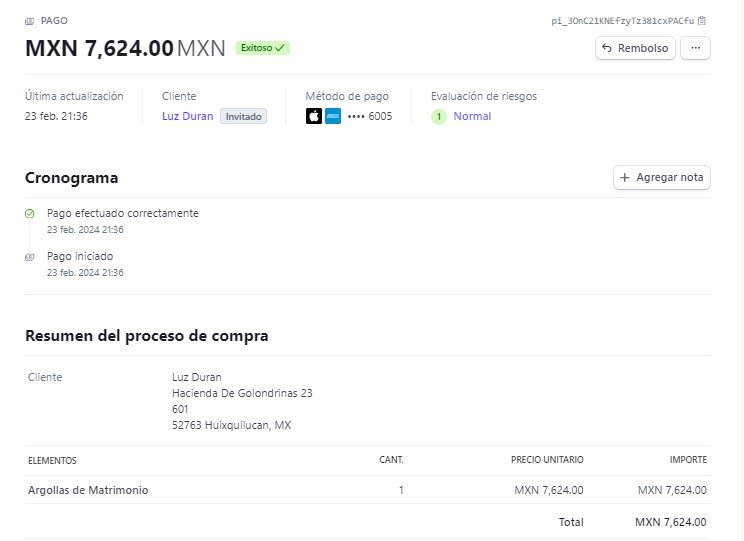Click the American Express card icon

tap(333, 116)
